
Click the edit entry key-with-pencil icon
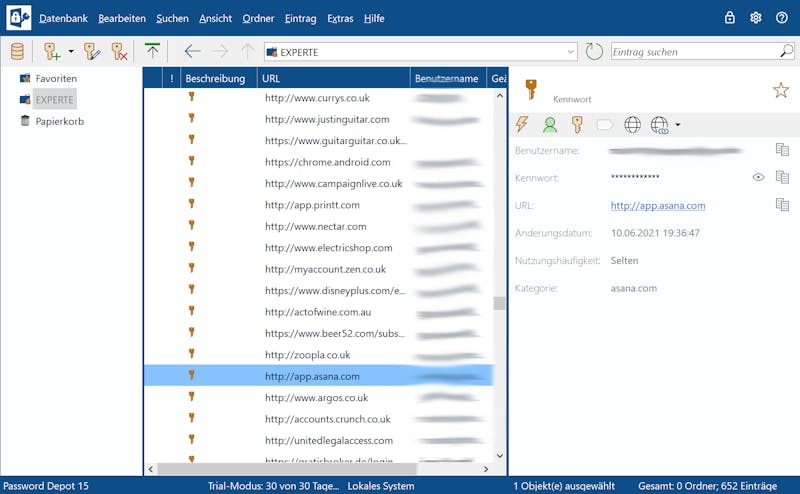[92, 52]
